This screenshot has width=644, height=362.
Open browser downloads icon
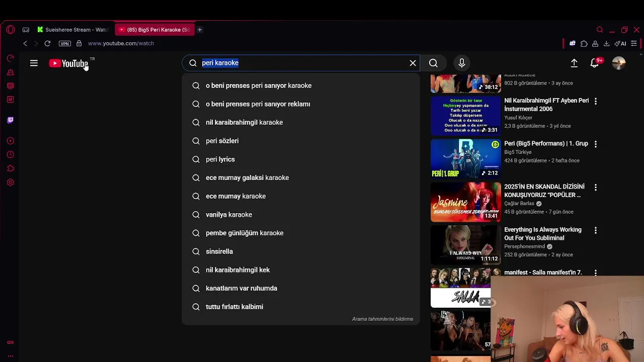(x=607, y=44)
